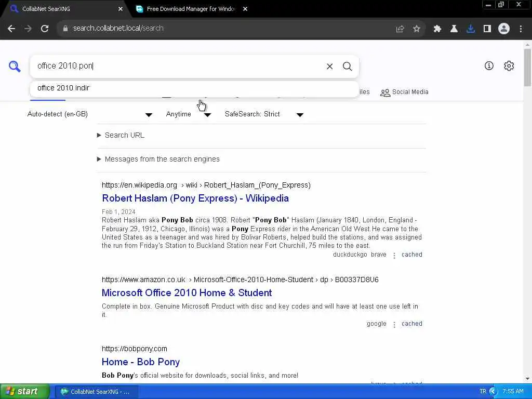Viewport: 532px width, 399px height.
Task: Open more options dots for Amazon result
Action: click(394, 325)
